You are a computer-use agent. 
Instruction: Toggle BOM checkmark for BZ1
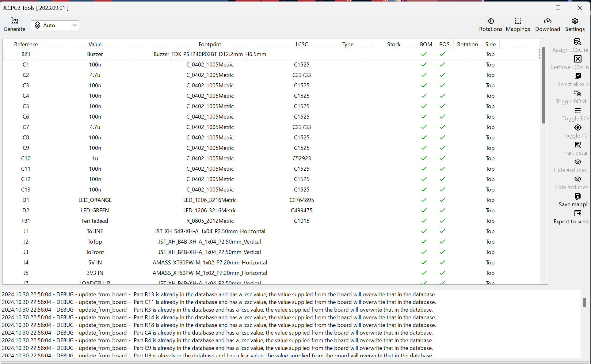point(424,54)
